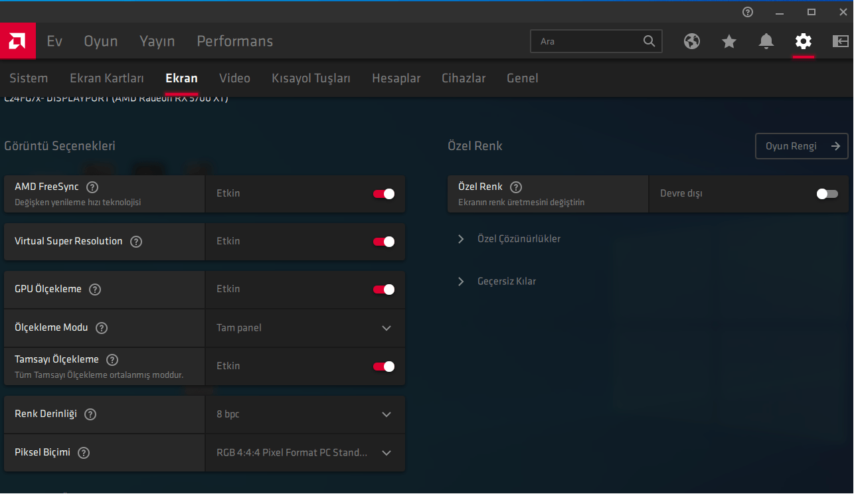This screenshot has height=504, width=856.
Task: Show help for Özel Renk
Action: 516,187
